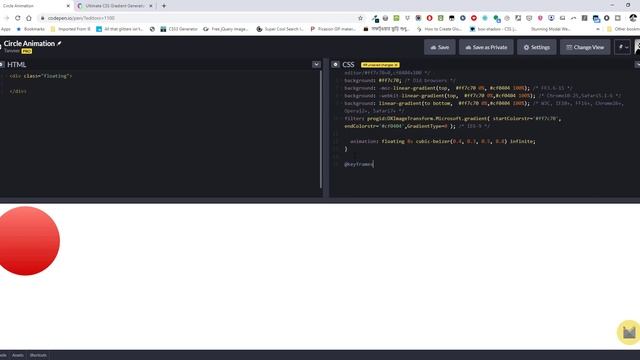Open the Other bookmarks folder
The height and width of the screenshot is (360, 640).
(623, 29)
